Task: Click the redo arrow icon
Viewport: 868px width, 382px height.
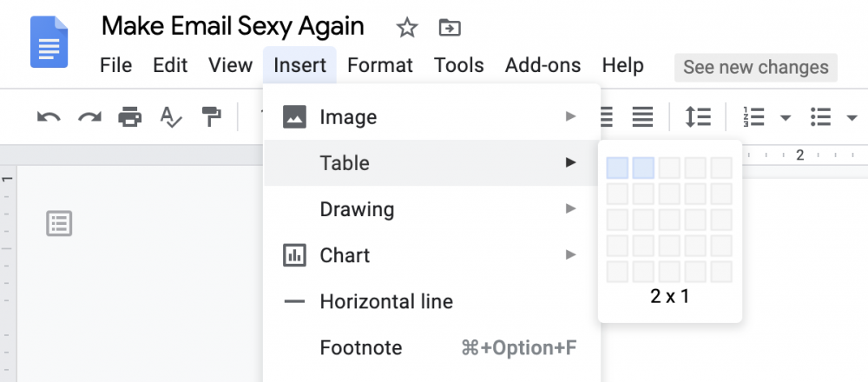Action: pyautogui.click(x=89, y=116)
